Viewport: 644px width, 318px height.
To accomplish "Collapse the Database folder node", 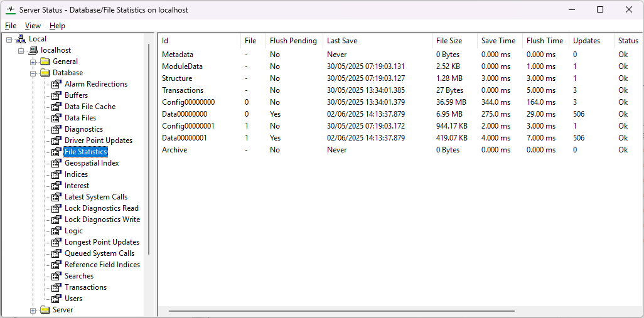I will click(33, 73).
